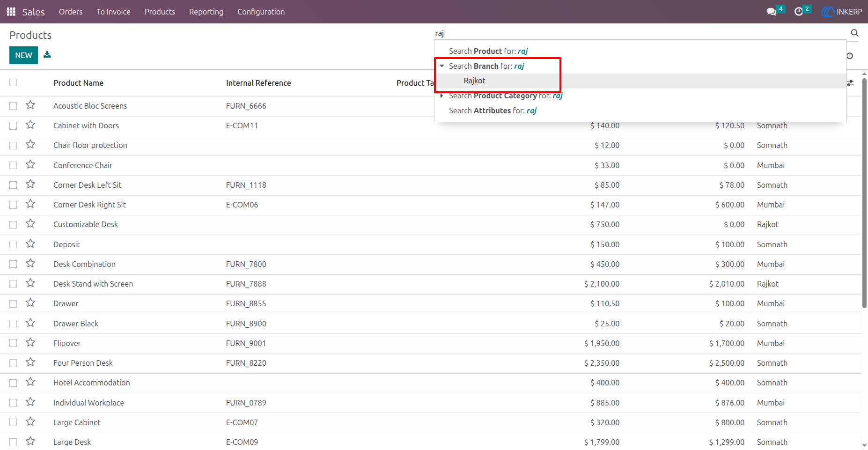The image size is (868, 450).
Task: Click the vertical scrollbar thumb
Action: click(864, 193)
